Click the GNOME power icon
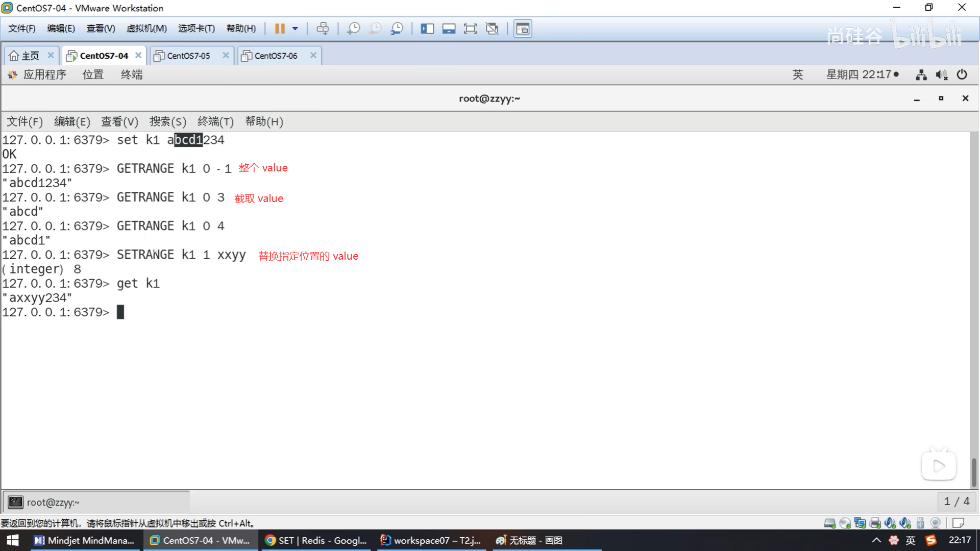Viewport: 980px width, 551px height. point(962,74)
